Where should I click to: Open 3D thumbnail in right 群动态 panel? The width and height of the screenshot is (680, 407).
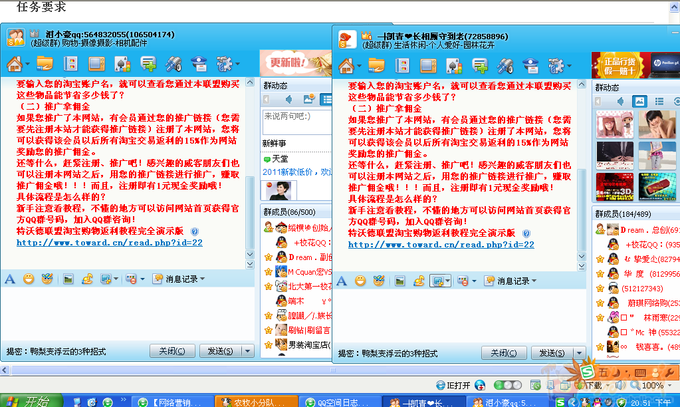pyautogui.click(x=615, y=187)
